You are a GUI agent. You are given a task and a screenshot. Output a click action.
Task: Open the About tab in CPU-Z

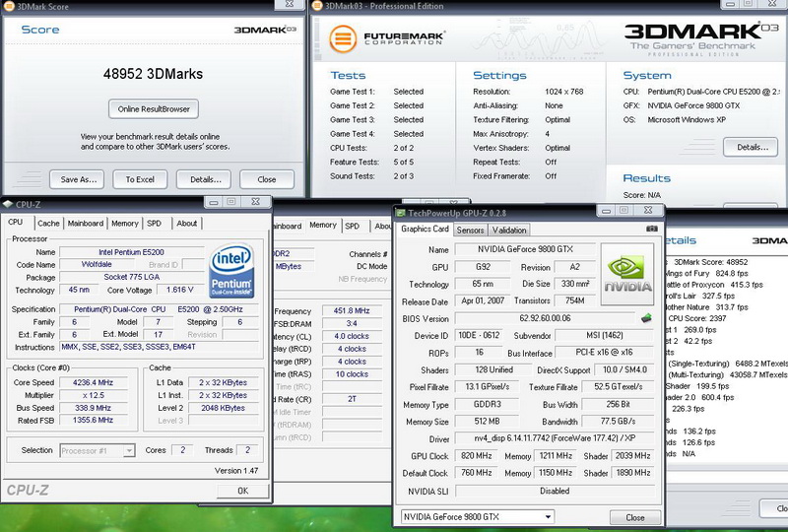point(186,224)
